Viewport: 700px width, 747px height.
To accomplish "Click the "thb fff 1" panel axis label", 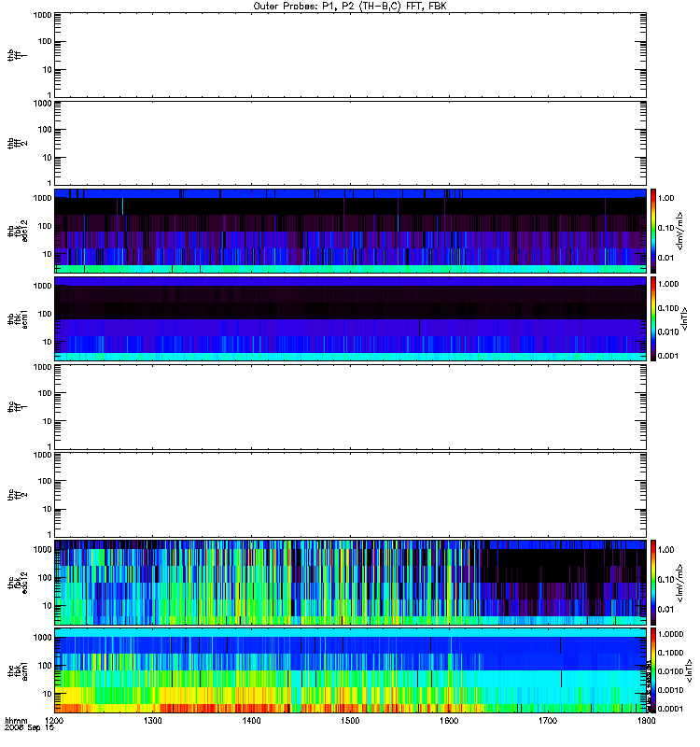I will tap(17, 55).
